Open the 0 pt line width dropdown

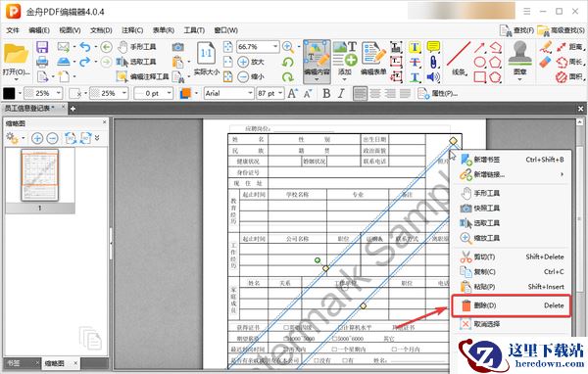click(170, 93)
